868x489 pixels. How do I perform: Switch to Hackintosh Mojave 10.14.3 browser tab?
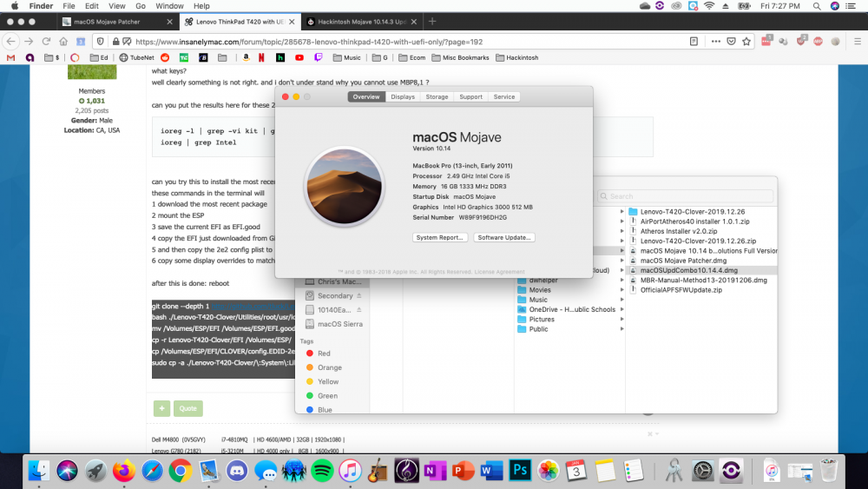362,22
